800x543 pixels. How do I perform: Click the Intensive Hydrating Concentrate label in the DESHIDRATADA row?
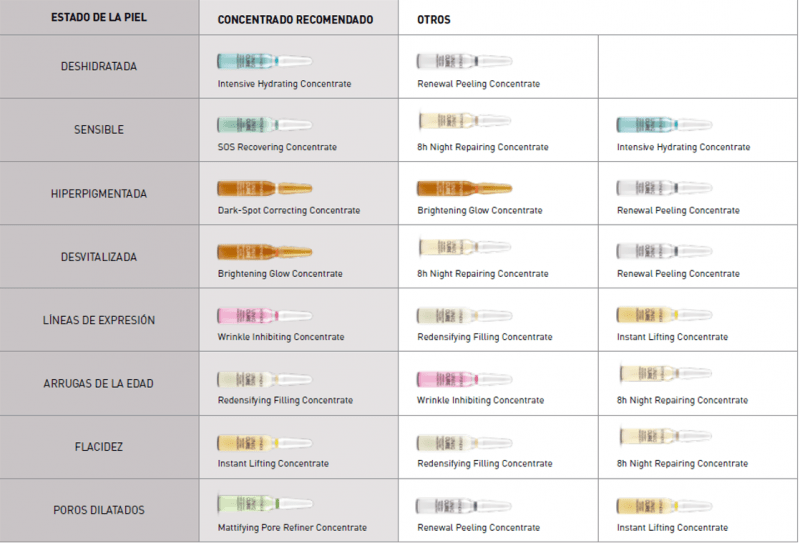coord(284,84)
